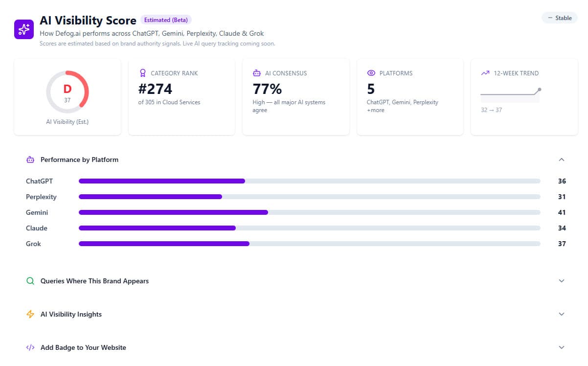The image size is (588, 366).
Task: Click 'of 305 in Cloud Services' text
Action: pyautogui.click(x=169, y=102)
